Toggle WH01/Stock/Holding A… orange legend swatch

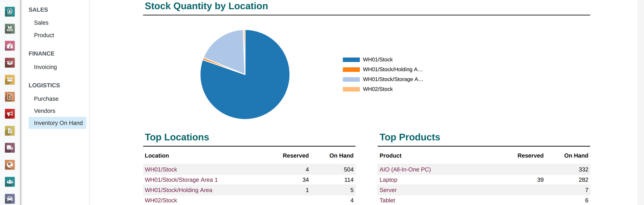tap(351, 70)
